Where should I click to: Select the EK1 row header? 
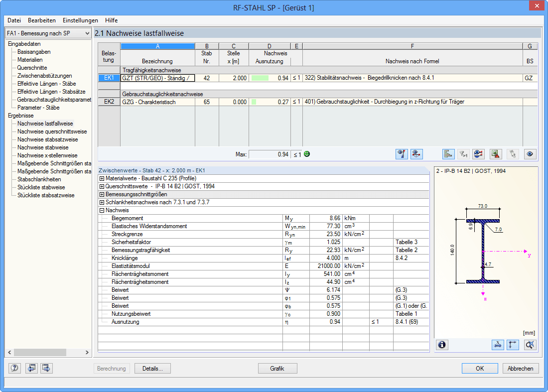pos(109,78)
